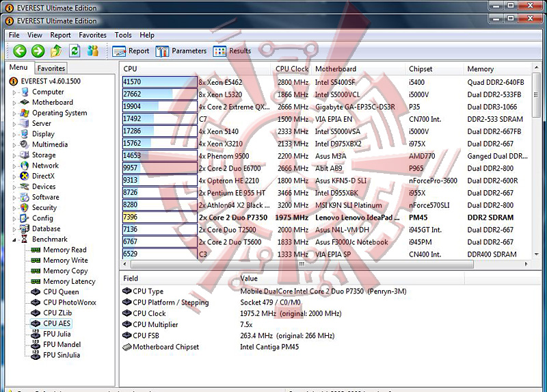Select the 4x Phenom 9500 result row
547x392 pixels.
point(326,156)
